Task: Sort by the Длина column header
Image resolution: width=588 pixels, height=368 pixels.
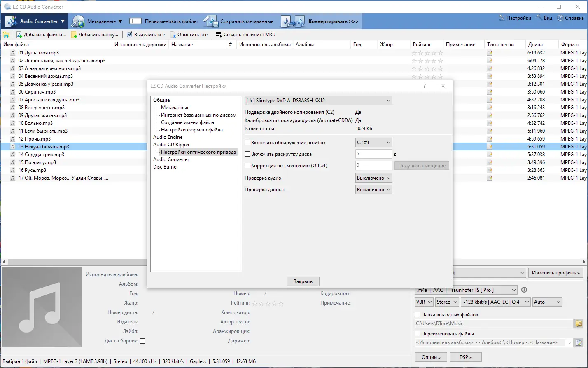Action: point(542,45)
